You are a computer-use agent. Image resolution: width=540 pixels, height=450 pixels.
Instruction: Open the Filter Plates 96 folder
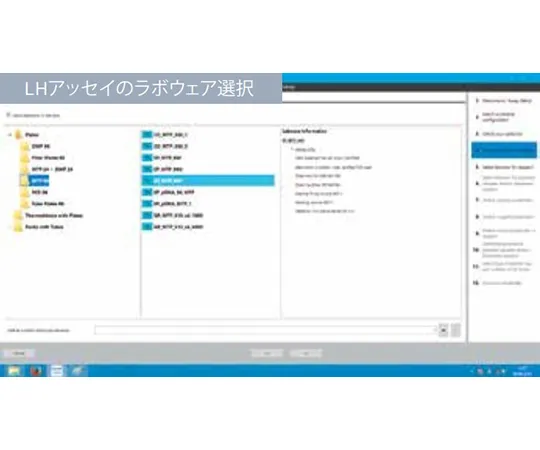click(x=48, y=158)
